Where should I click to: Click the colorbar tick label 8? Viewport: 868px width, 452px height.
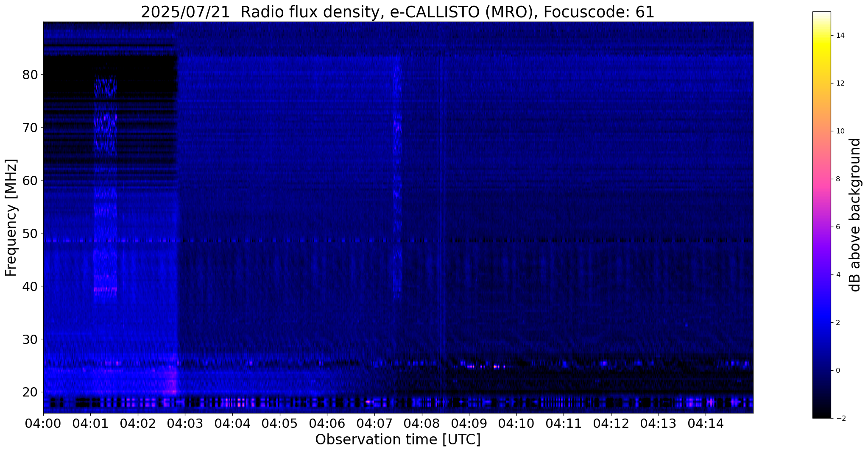pos(837,179)
